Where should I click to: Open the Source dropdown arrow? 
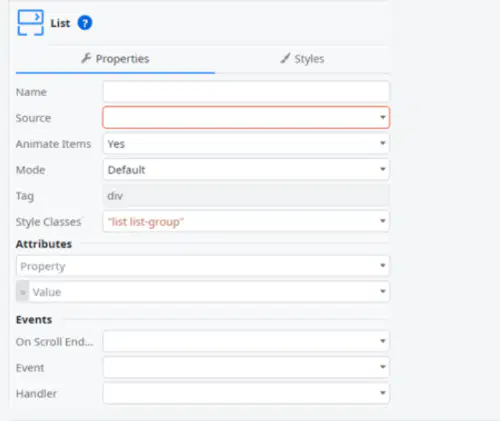pos(383,117)
